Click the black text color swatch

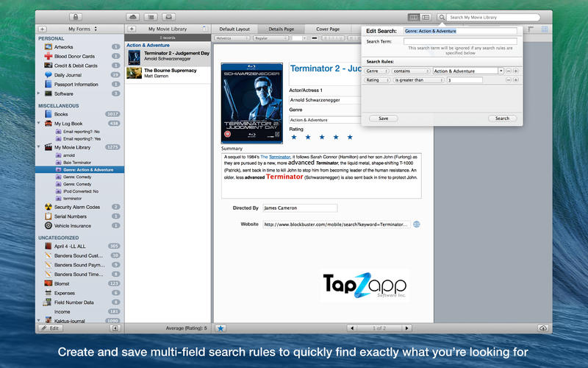[315, 38]
